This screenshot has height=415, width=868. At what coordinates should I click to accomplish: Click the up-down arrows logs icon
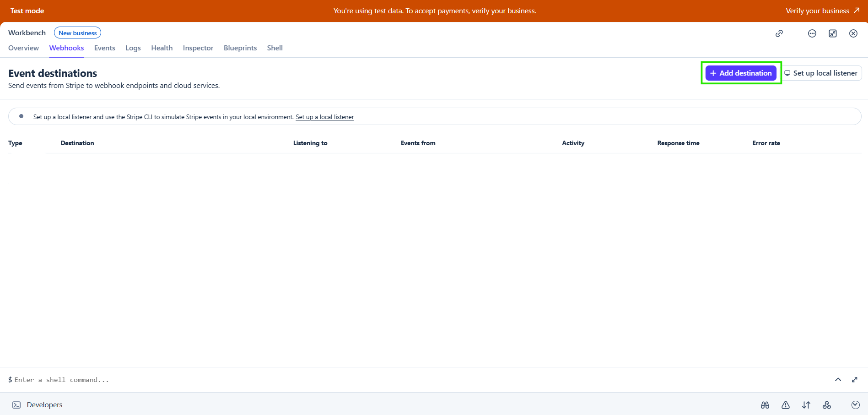point(806,405)
